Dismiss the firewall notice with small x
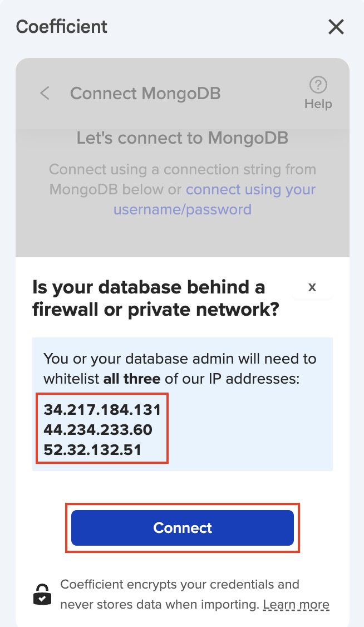Viewport: 364px width, 627px height. 312,287
